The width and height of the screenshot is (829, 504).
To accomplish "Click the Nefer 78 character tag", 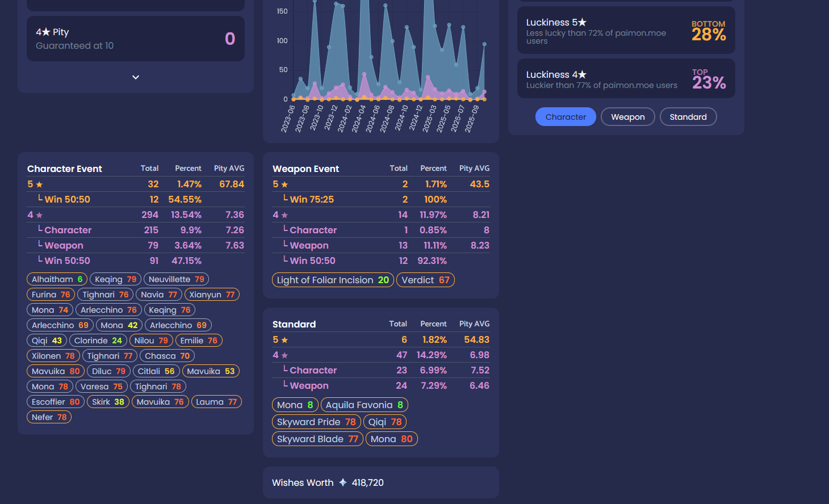I will click(x=49, y=417).
